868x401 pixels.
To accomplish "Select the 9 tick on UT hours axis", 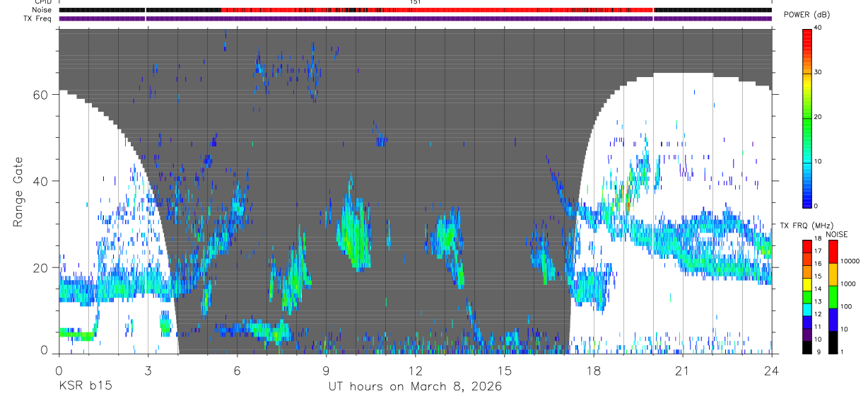I will (x=326, y=370).
